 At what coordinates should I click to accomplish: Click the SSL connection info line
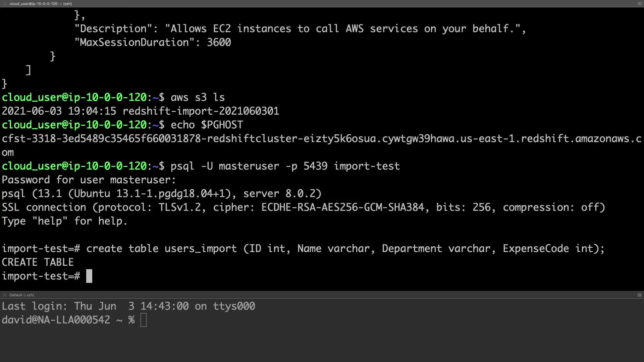coord(303,207)
